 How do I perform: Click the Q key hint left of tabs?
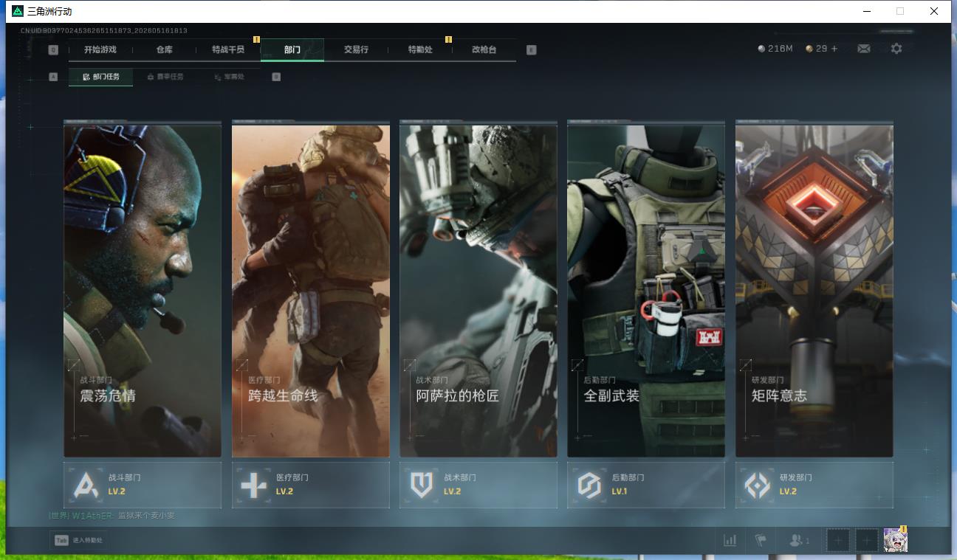click(53, 50)
